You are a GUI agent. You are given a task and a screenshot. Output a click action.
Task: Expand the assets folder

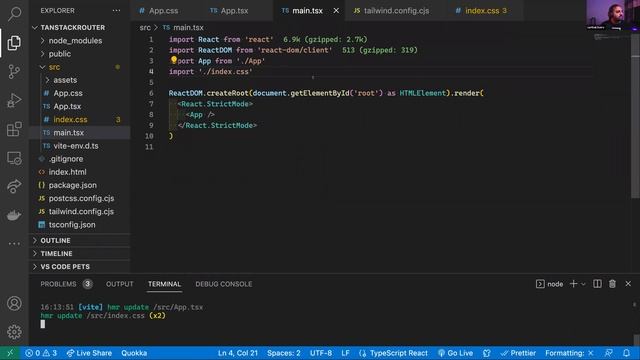click(x=80, y=80)
